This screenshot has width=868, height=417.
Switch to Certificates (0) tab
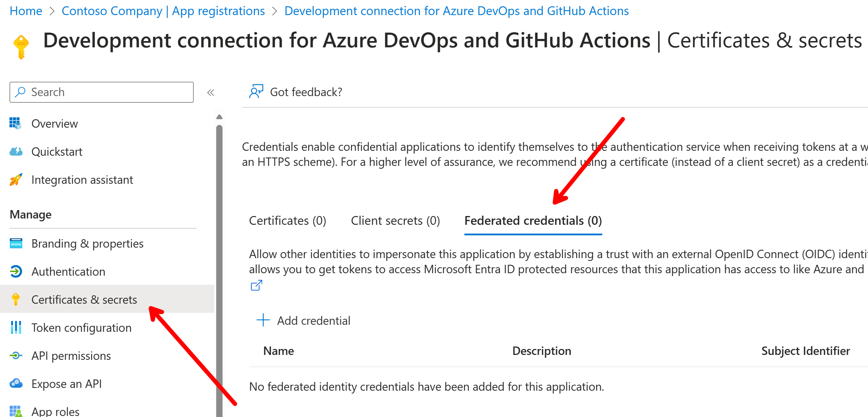click(287, 221)
